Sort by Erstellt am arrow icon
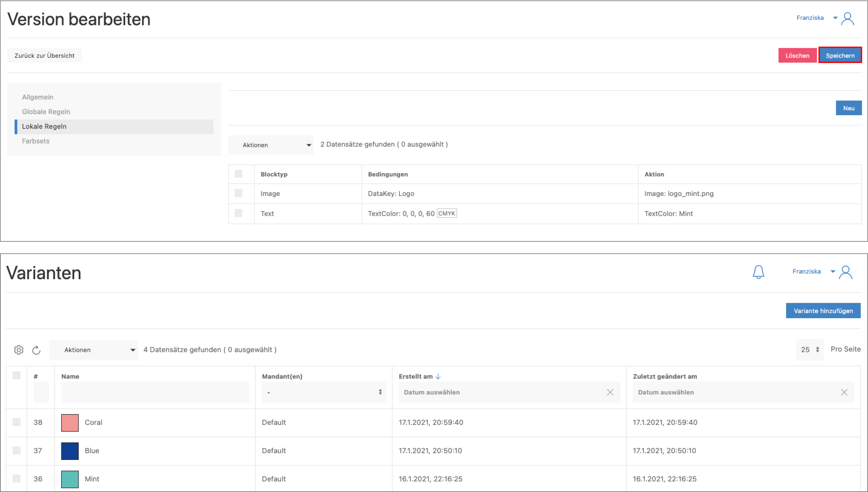 (x=438, y=376)
